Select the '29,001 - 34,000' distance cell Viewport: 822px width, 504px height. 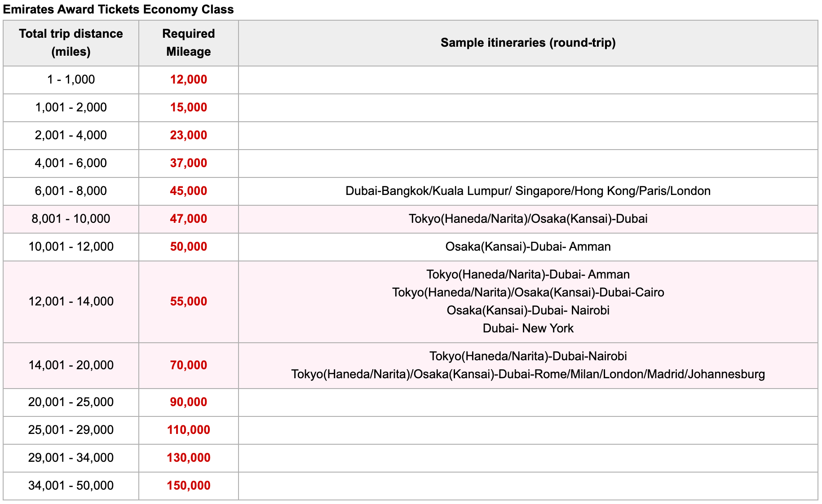click(71, 458)
